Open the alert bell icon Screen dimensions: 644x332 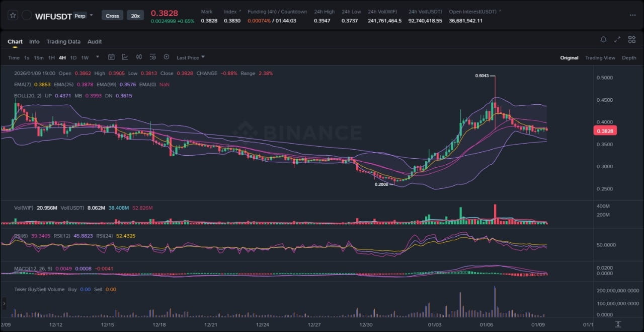click(x=603, y=39)
